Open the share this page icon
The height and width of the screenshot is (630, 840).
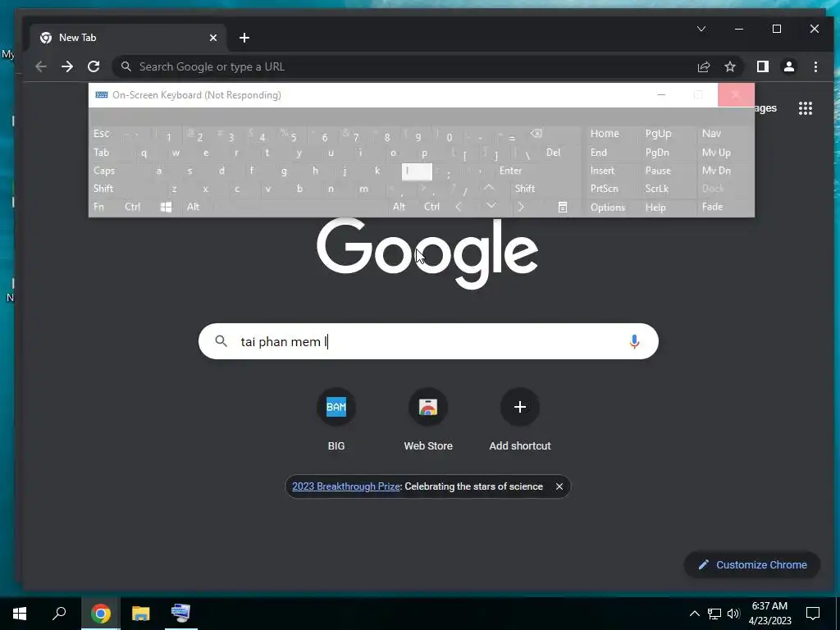703,66
